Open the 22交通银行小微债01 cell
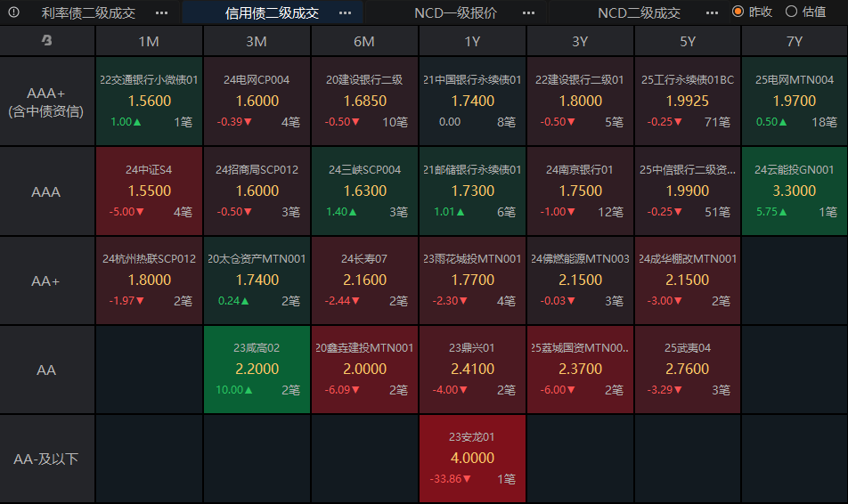The width and height of the screenshot is (848, 504). pyautogui.click(x=149, y=102)
